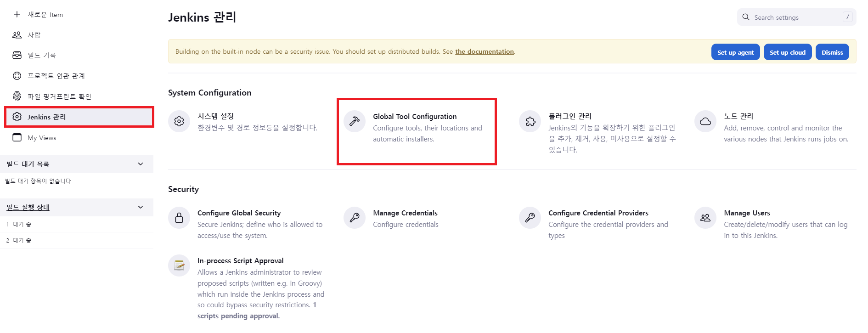This screenshot has width=868, height=333.
Task: Click the key icon for Manage Credentials
Action: (355, 218)
